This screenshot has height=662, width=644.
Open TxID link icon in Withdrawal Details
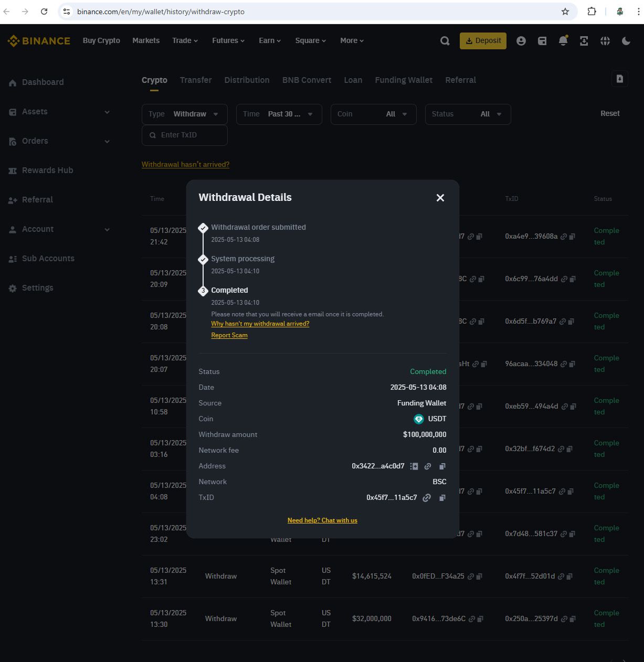click(x=427, y=498)
